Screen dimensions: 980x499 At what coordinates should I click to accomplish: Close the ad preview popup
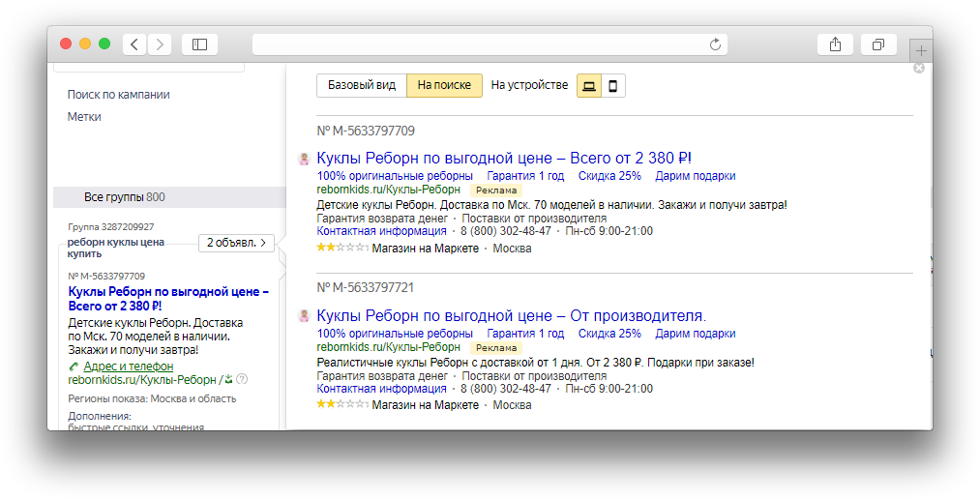[x=919, y=68]
